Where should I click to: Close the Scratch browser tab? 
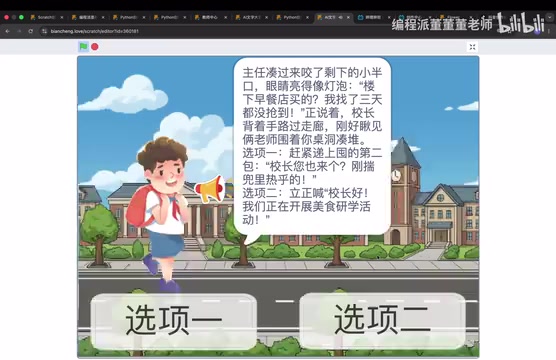click(x=62, y=17)
